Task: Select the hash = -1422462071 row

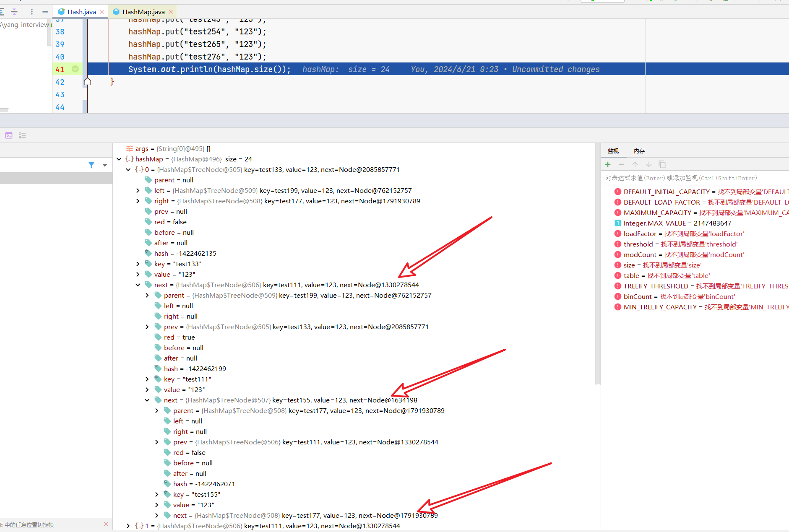Action: [354, 484]
